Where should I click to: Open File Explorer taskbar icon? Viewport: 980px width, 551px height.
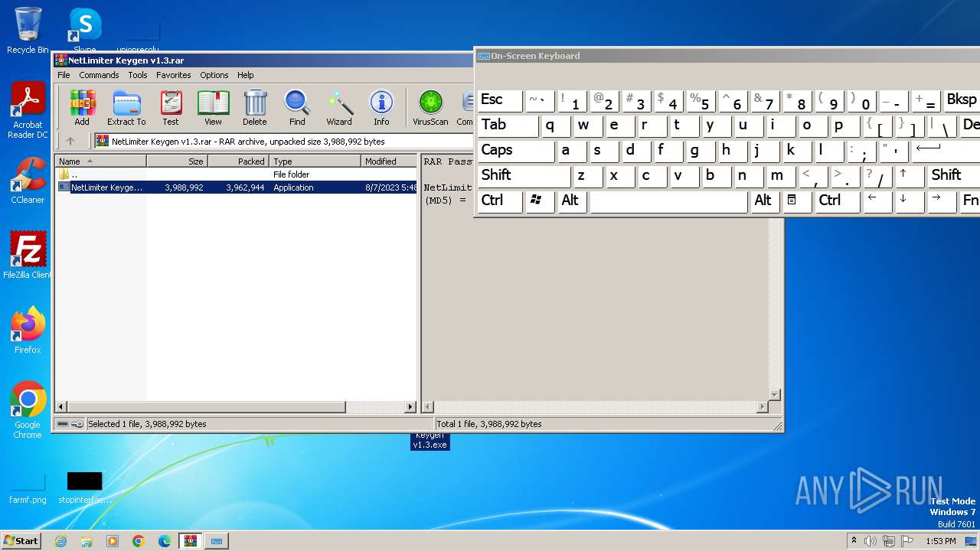click(87, 541)
